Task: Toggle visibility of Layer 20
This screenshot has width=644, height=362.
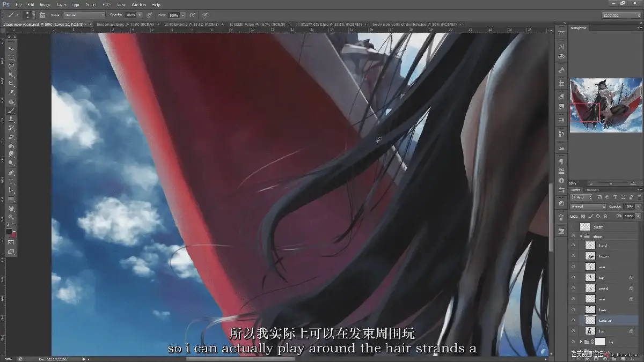Action: pos(573,320)
